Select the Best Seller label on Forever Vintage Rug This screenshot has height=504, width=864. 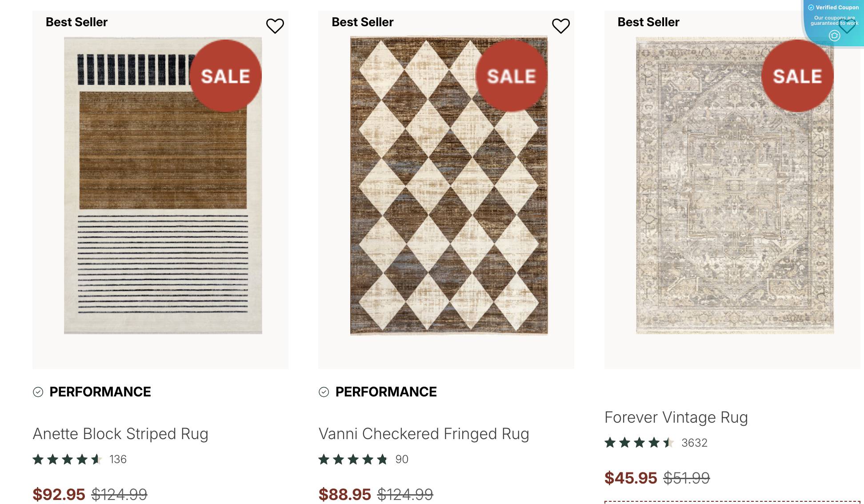coord(648,22)
